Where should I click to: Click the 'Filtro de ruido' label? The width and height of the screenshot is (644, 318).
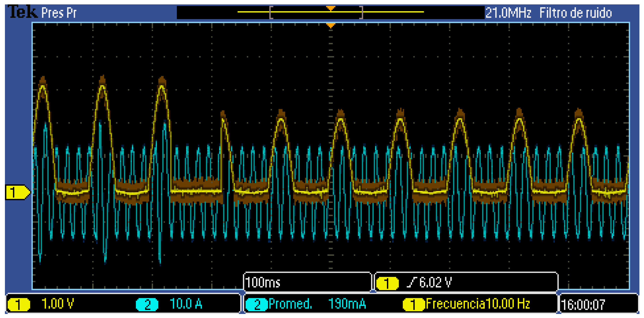point(576,13)
